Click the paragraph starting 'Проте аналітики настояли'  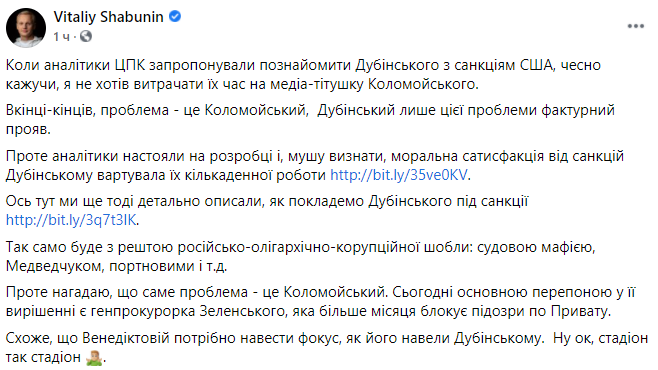[315, 165]
